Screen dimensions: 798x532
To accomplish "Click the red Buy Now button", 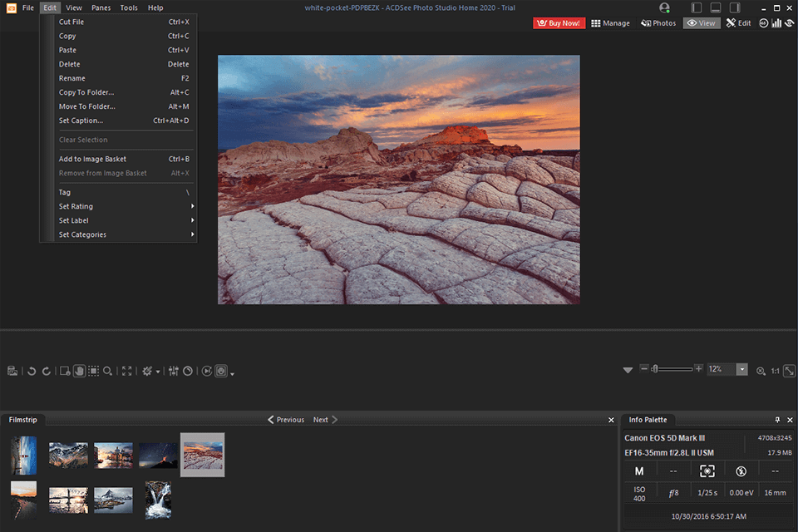I will (x=559, y=23).
